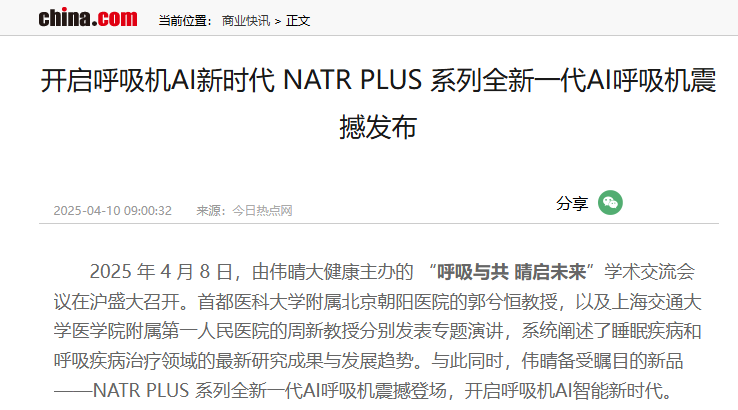Select the 正文 breadcrumb item
The height and width of the screenshot is (410, 738).
[x=298, y=21]
